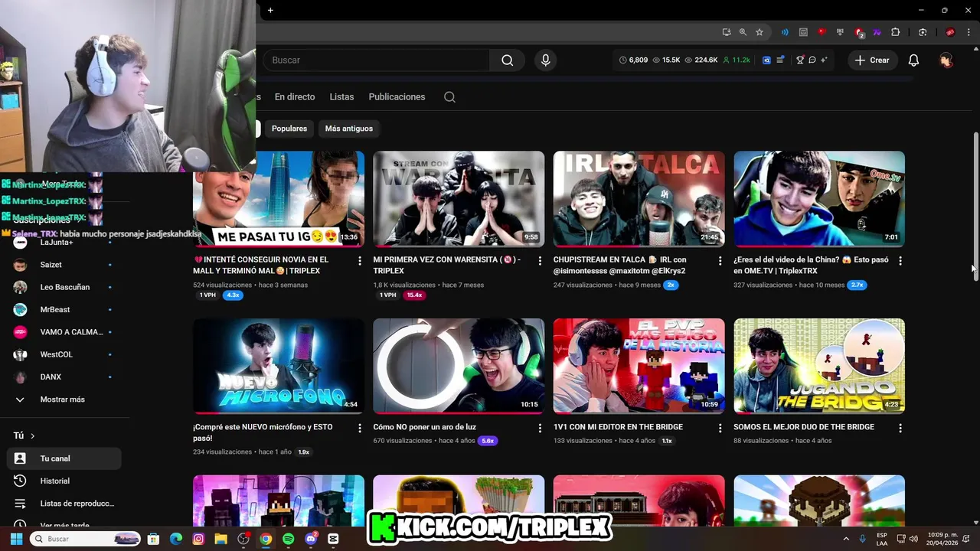Screen dimensions: 980x551
Task: Open VAMO A CALMA subscription channel
Action: tap(64, 332)
